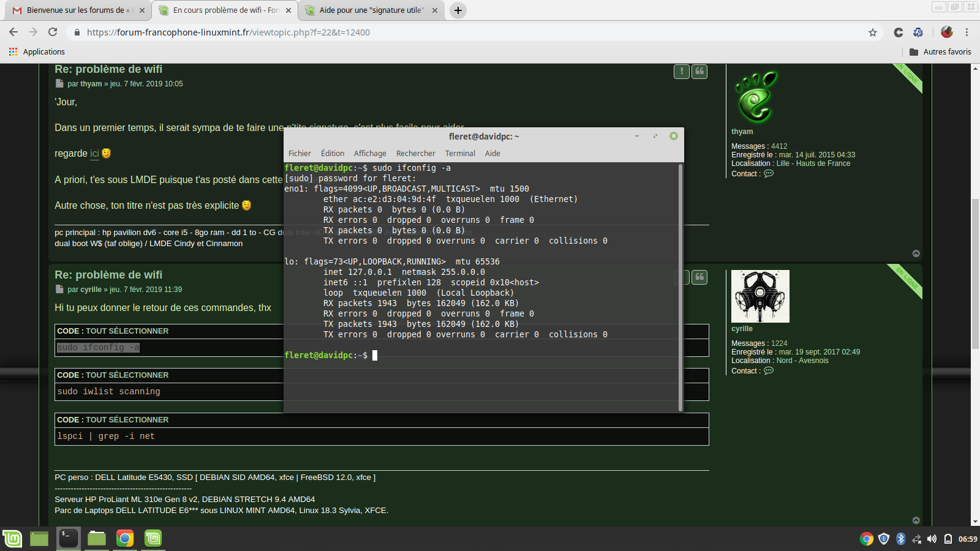
Task: Open the "ici" link in thyam's post
Action: coord(94,154)
